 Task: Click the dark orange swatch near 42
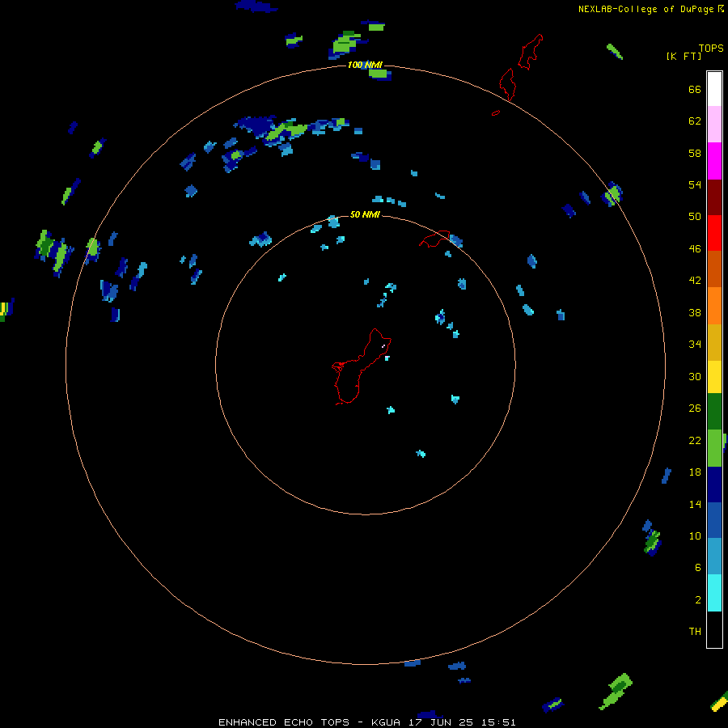714,269
